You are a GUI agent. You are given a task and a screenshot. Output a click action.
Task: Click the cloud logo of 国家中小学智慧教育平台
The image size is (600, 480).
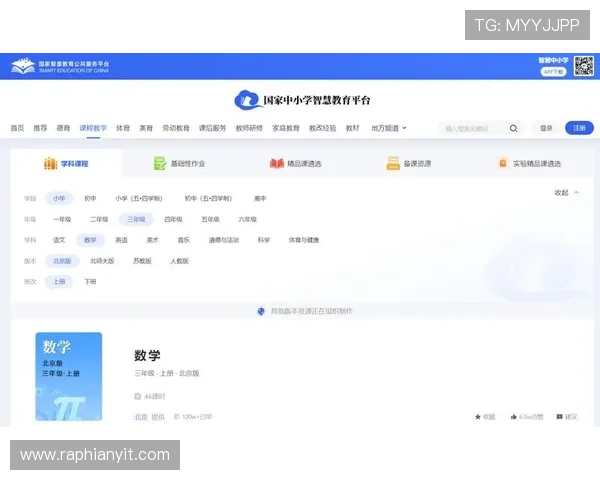248,100
